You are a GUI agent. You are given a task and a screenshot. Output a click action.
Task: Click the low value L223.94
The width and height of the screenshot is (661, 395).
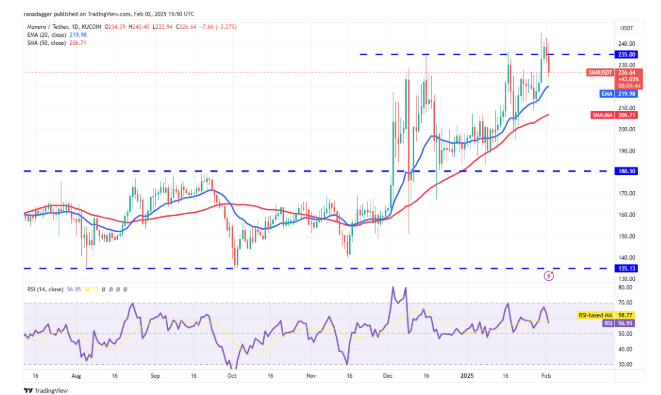tap(162, 27)
